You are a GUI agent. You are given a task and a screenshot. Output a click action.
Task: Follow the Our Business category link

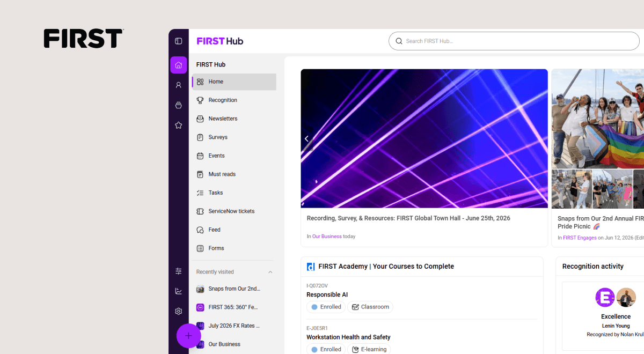[x=327, y=237]
